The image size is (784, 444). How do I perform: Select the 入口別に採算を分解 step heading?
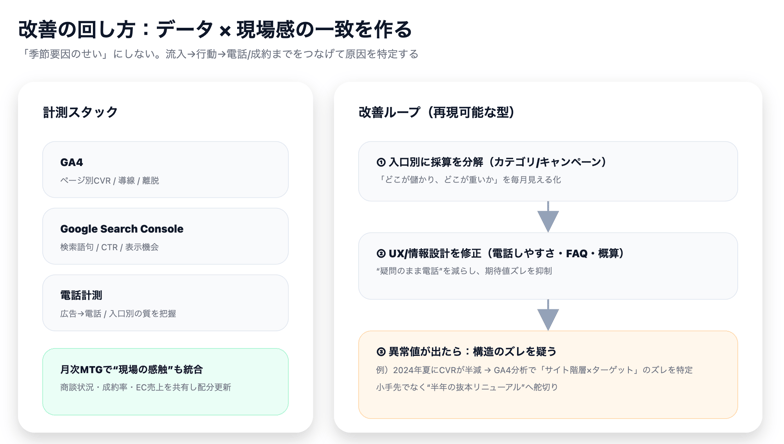497,162
